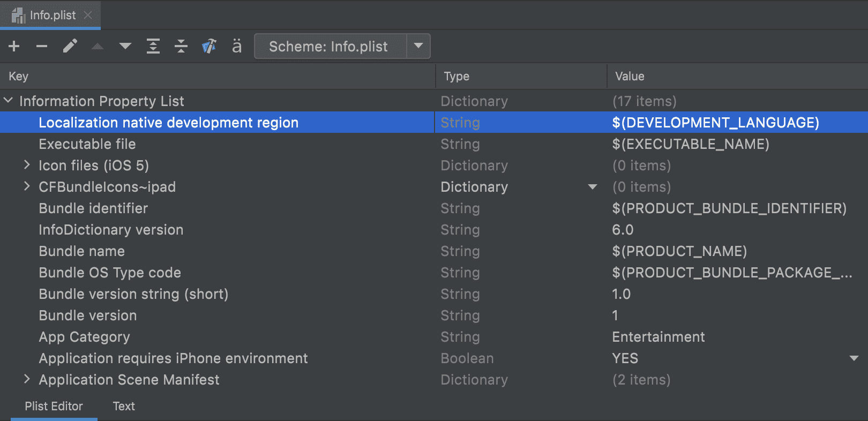This screenshot has width=868, height=421.
Task: Click the Xcode hammer icon
Action: click(x=209, y=47)
